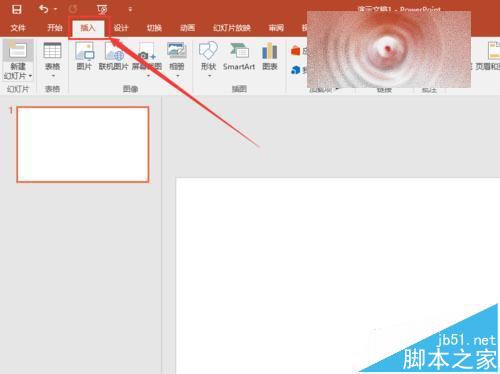Image resolution: width=500 pixels, height=374 pixels.
Task: Select the 插入 ribbon tab
Action: coord(88,28)
